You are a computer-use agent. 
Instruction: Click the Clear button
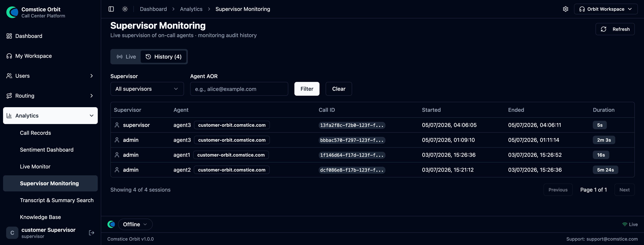(339, 89)
